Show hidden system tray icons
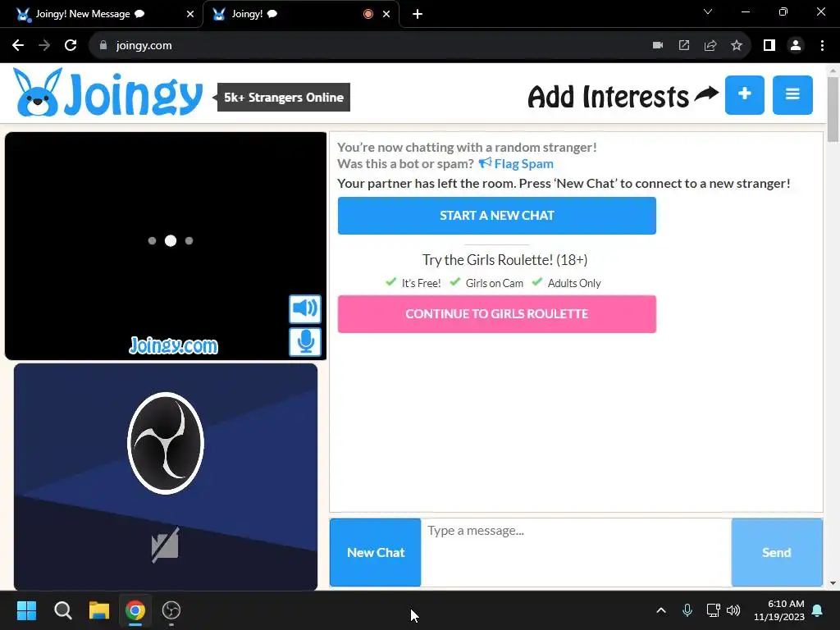This screenshot has height=630, width=840. [x=661, y=610]
